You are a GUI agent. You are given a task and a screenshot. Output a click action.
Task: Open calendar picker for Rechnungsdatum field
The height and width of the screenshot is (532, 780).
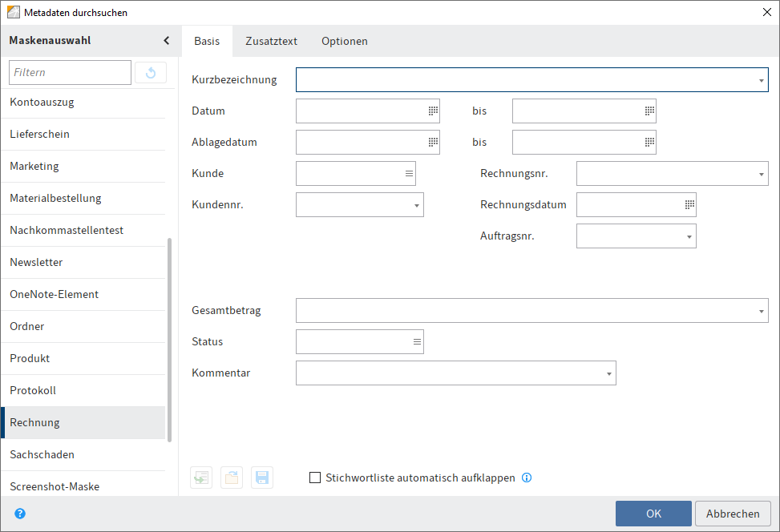click(x=689, y=205)
